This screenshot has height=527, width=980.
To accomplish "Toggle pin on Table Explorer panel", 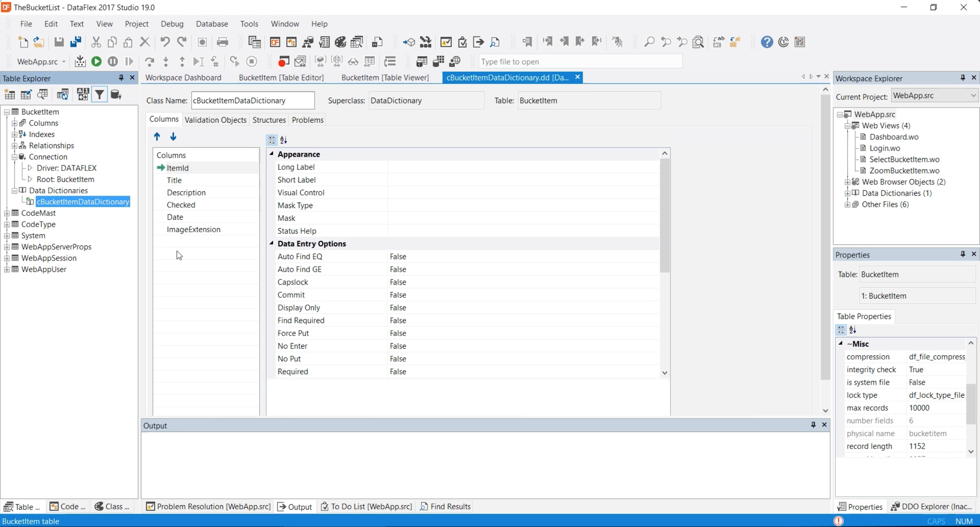I will pyautogui.click(x=121, y=78).
